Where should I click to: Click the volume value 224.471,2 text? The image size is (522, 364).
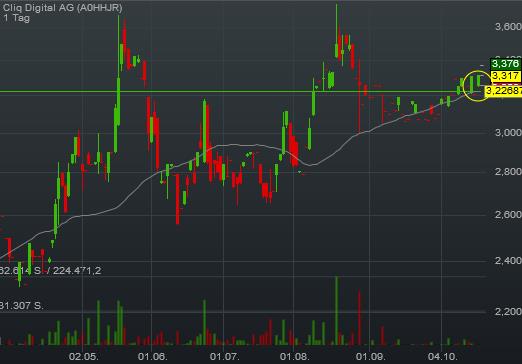tap(77, 270)
